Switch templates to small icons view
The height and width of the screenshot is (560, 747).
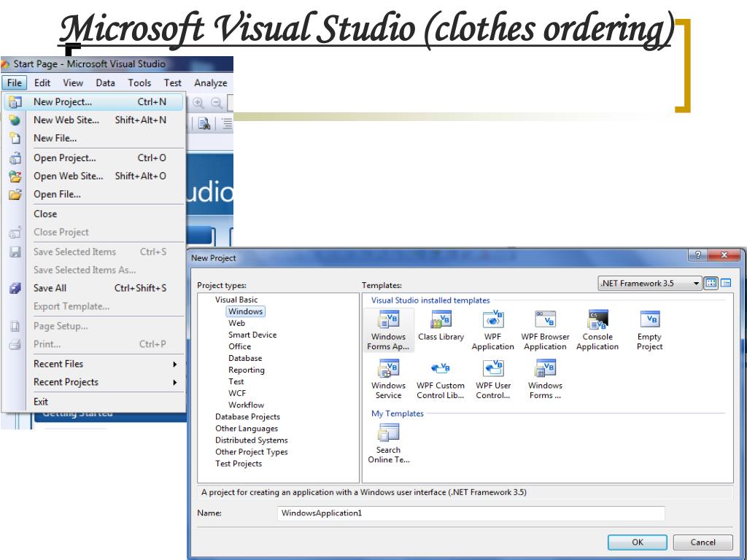726,283
